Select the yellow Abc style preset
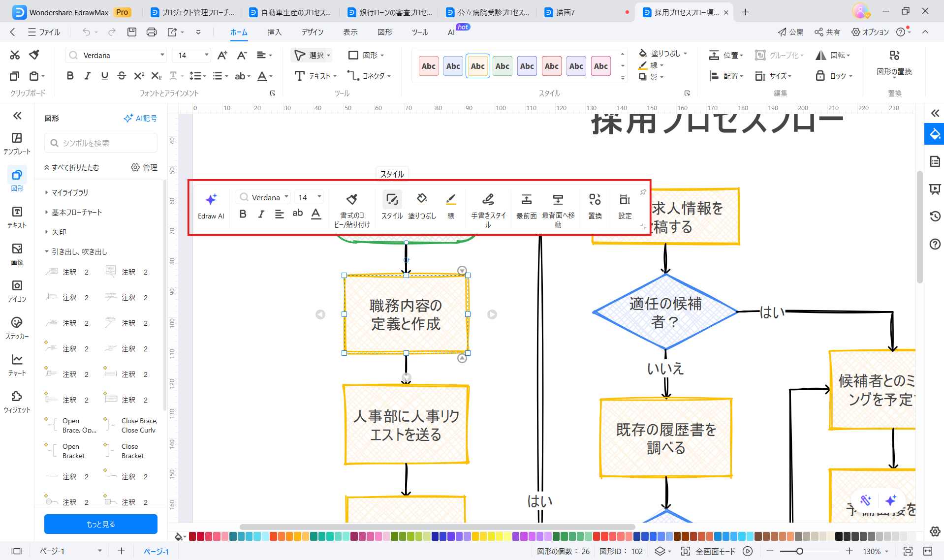This screenshot has height=560, width=944. click(x=477, y=66)
